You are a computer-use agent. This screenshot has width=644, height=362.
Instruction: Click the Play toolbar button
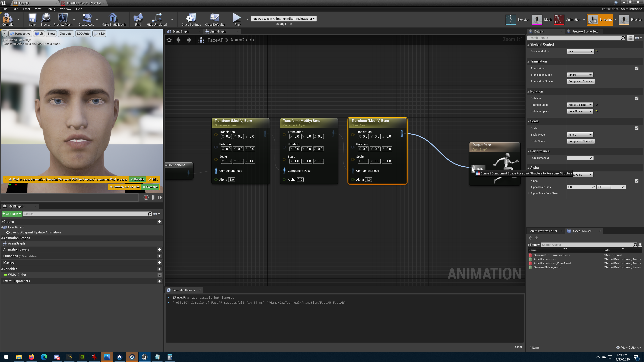click(x=237, y=19)
